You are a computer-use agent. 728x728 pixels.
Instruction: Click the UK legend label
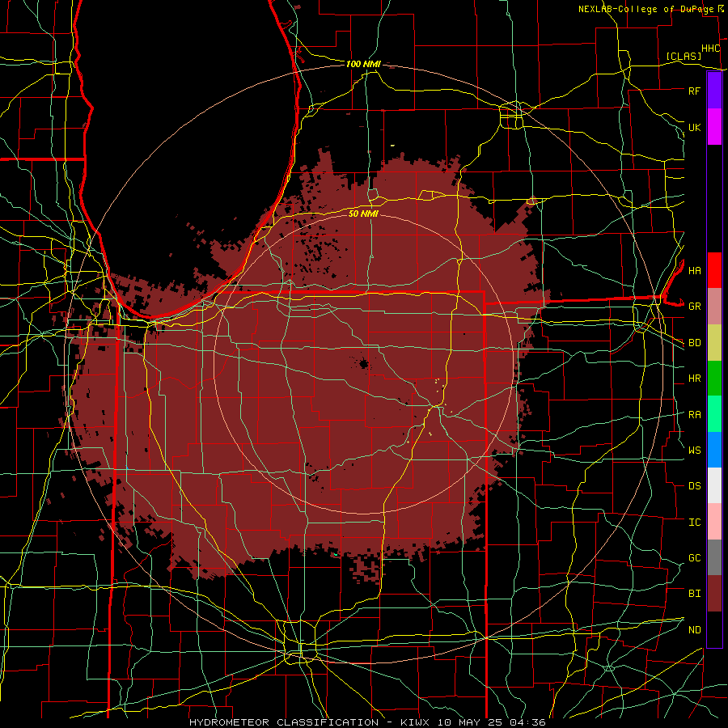pos(694,127)
